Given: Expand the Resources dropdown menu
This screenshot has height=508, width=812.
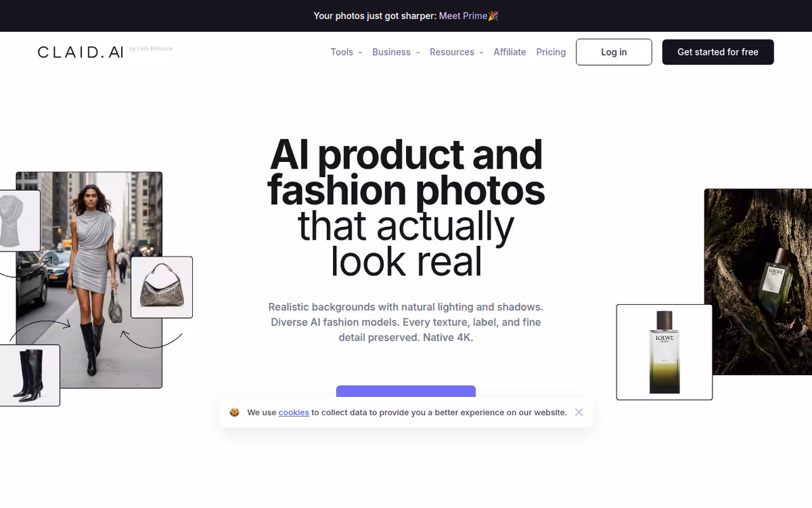Looking at the screenshot, I should click(x=457, y=52).
